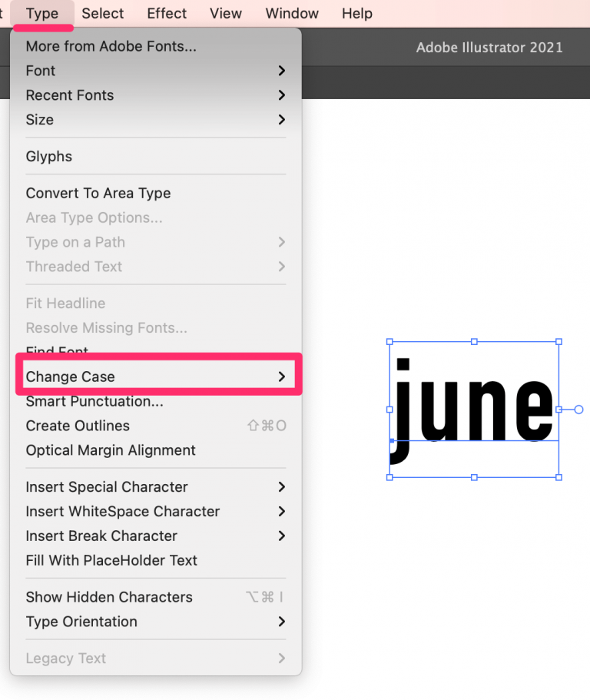
Task: Select Convert To Area Type
Action: coord(98,193)
